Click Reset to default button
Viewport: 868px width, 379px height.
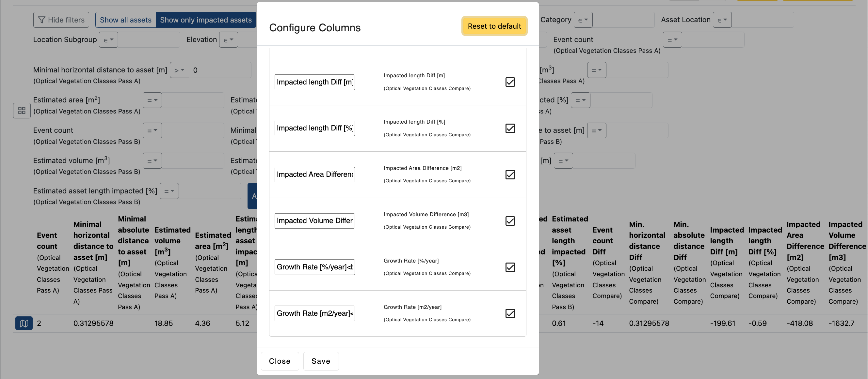[494, 26]
